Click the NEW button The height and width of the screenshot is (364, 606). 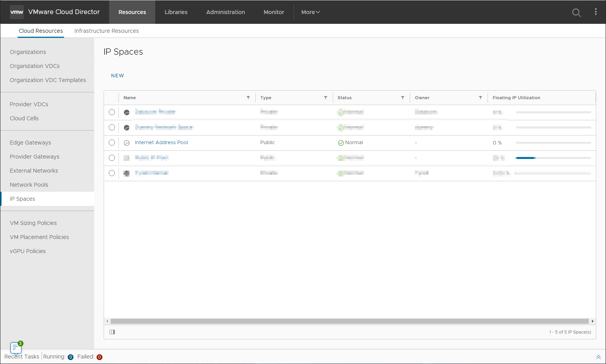coord(117,76)
